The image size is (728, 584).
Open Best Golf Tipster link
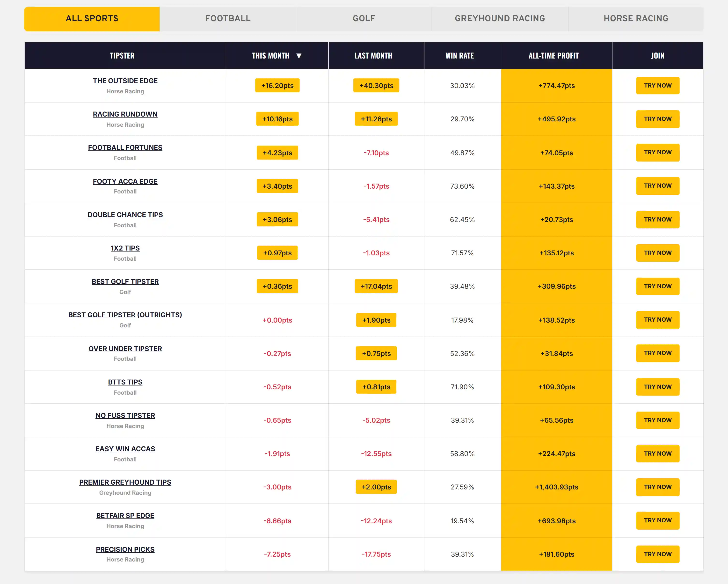click(125, 282)
